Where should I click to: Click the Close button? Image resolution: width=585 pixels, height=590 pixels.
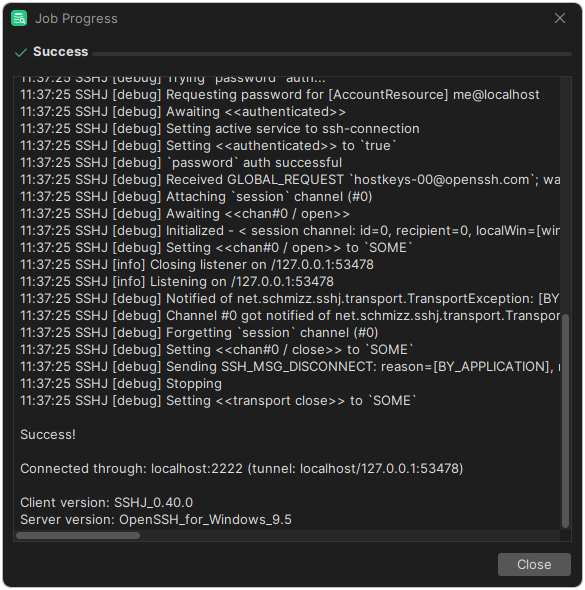(x=534, y=564)
